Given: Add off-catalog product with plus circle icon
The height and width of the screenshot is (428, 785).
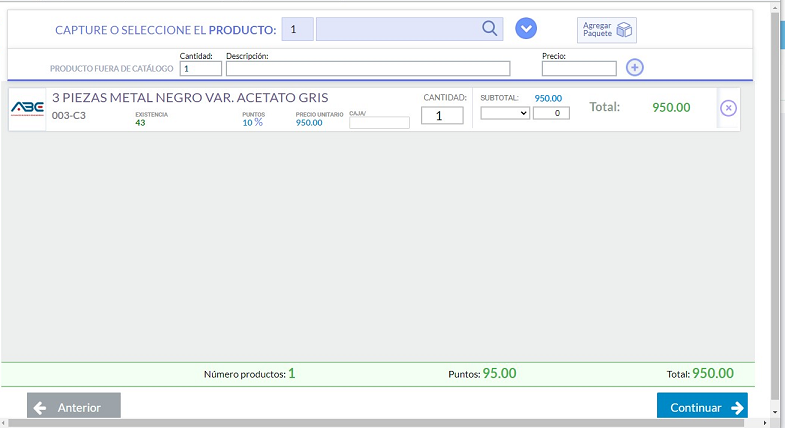Looking at the screenshot, I should pyautogui.click(x=634, y=68).
